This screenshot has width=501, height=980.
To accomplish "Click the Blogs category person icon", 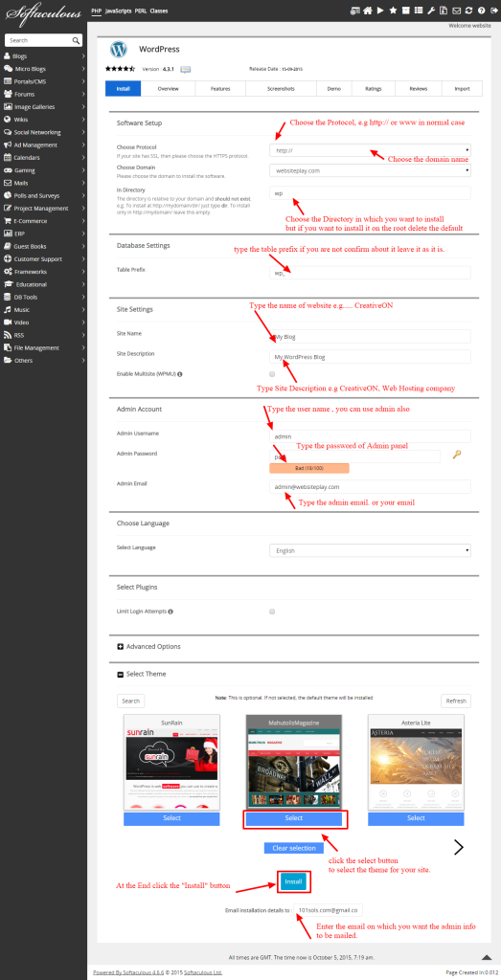I will click(8, 56).
